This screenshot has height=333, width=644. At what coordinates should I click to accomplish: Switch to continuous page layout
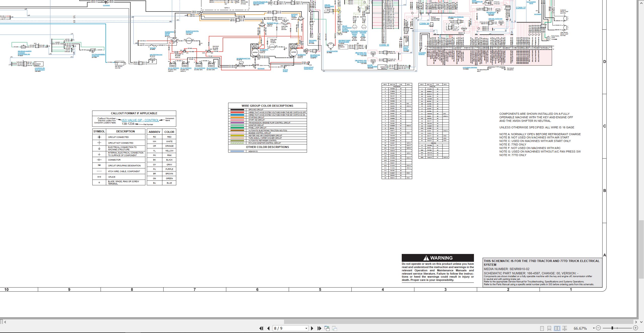[549, 328]
